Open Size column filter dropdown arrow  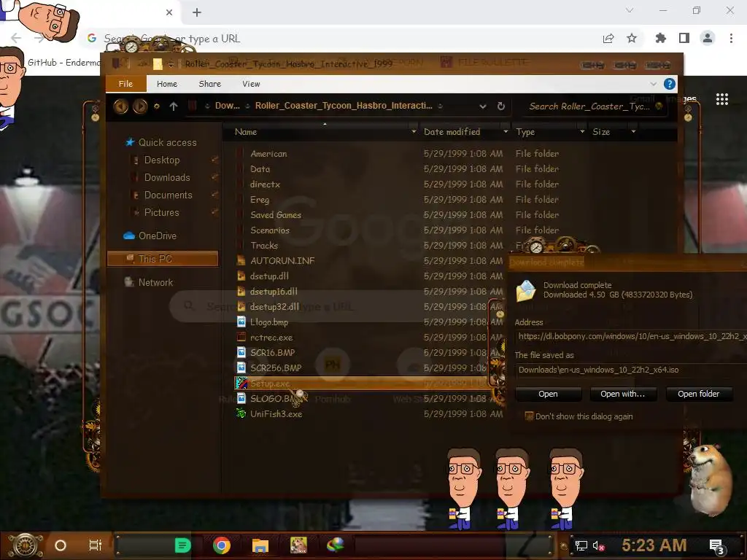click(x=633, y=132)
